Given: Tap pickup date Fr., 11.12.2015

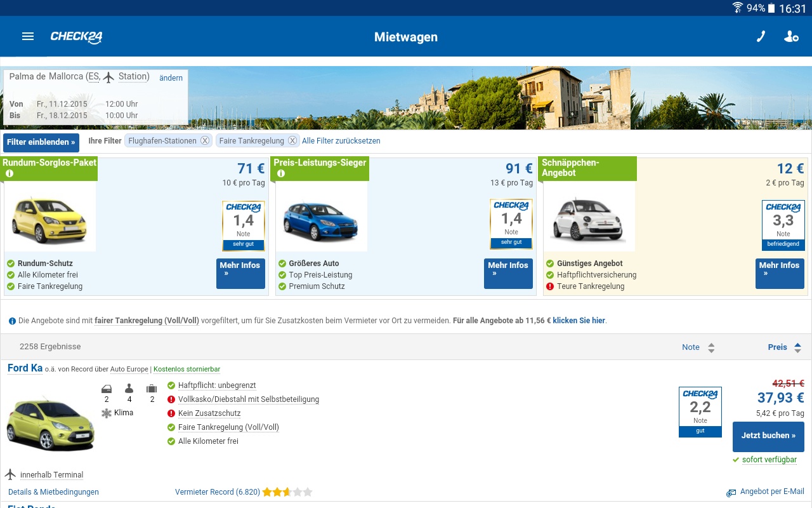Looking at the screenshot, I should tap(62, 104).
